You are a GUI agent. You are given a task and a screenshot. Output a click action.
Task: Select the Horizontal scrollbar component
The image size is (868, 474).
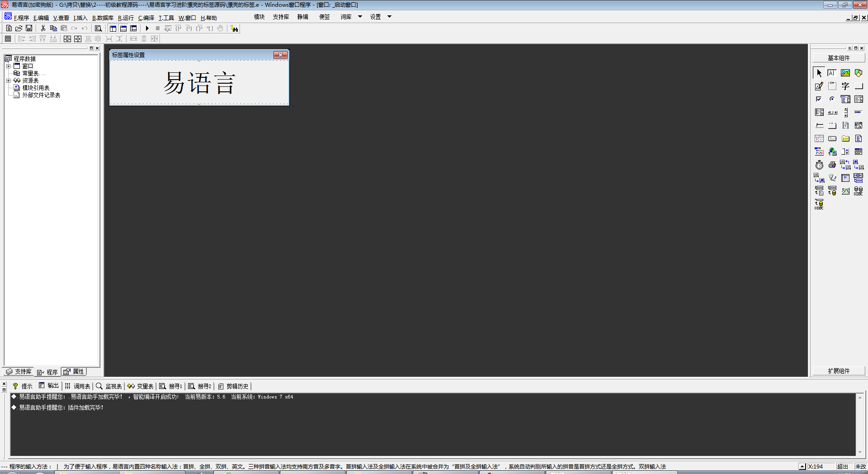(832, 112)
